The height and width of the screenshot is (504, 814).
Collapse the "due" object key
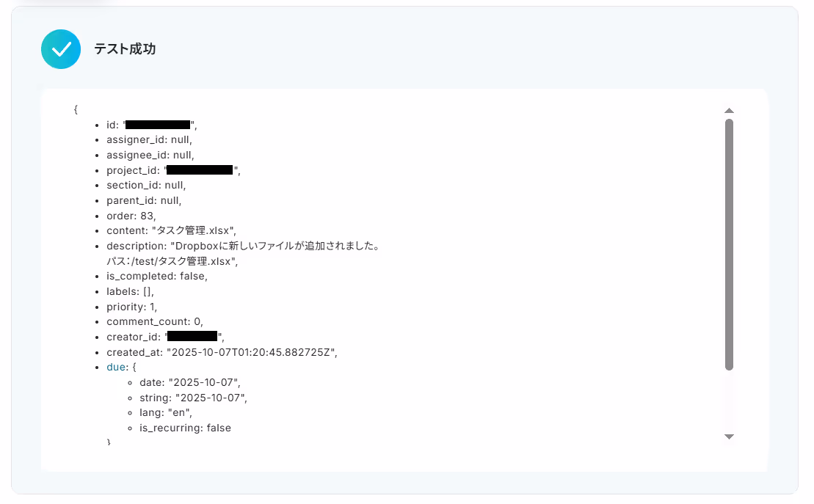(116, 367)
